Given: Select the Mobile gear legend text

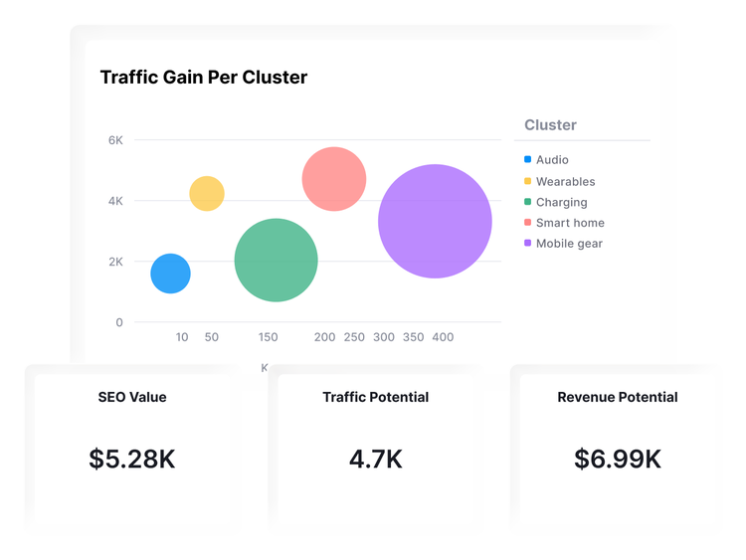Looking at the screenshot, I should (569, 244).
